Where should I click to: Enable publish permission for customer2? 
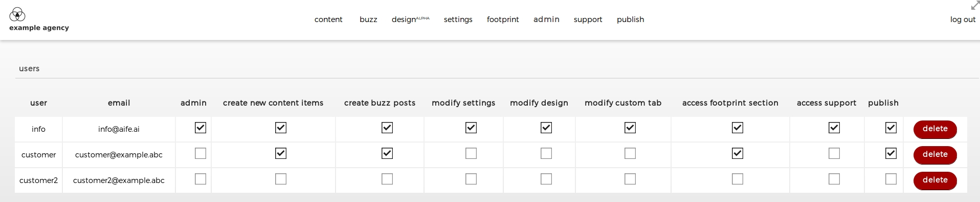point(891,179)
